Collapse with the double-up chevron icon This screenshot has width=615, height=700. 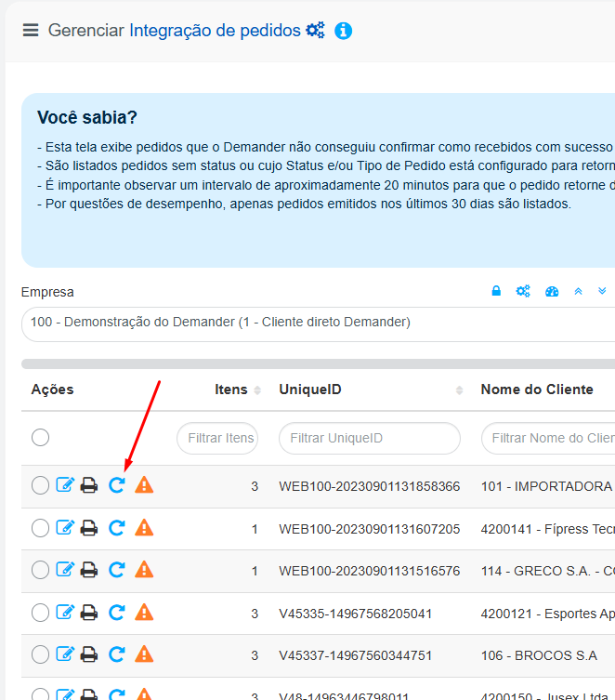pyautogui.click(x=578, y=292)
